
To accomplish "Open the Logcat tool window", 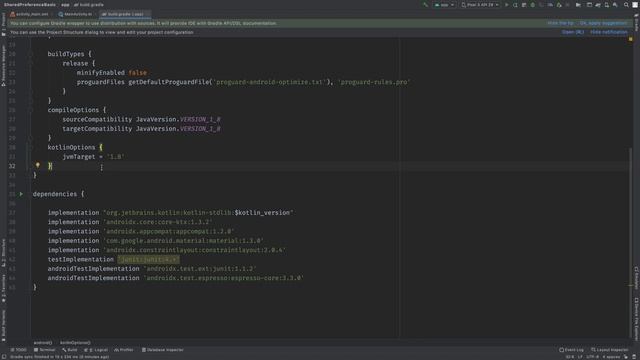I will pos(96,350).
